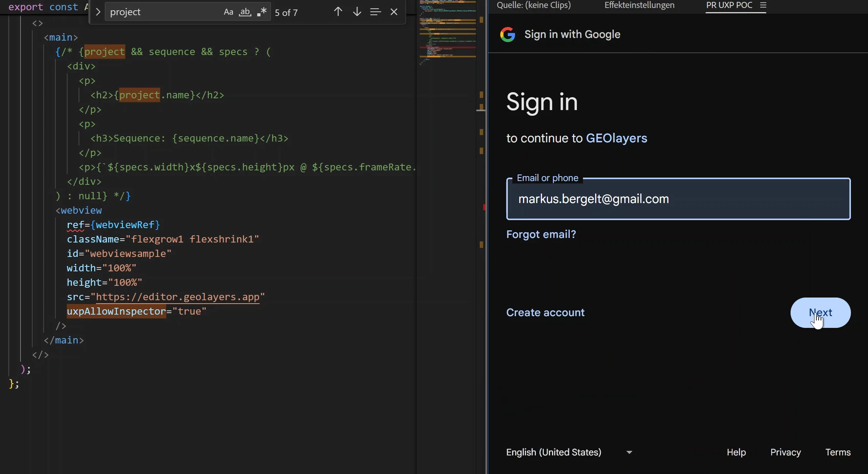Viewport: 868px width, 474px height.
Task: Click the Google logo icon
Action: 507,35
